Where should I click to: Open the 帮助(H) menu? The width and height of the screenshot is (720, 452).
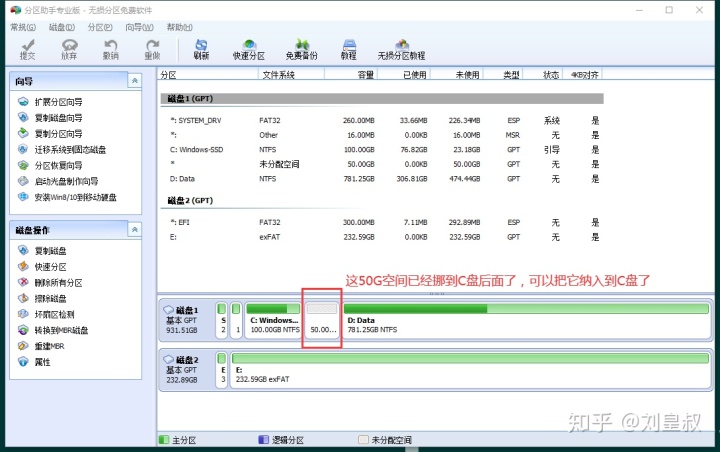coord(180,27)
